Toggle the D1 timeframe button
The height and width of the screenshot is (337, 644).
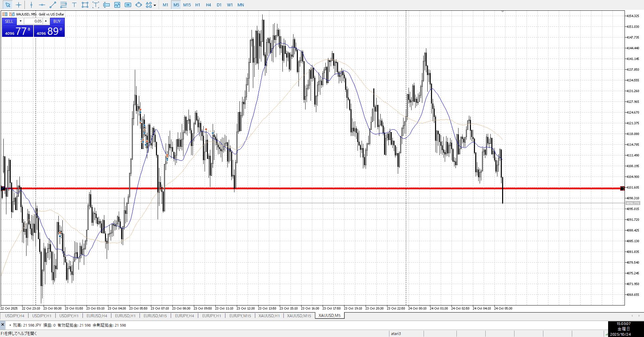coord(219,5)
